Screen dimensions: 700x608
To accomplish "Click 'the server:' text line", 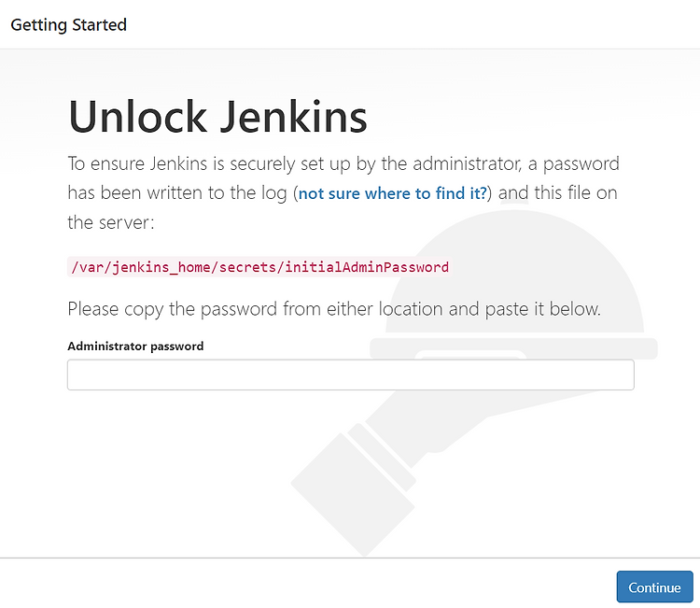I will pyautogui.click(x=111, y=222).
